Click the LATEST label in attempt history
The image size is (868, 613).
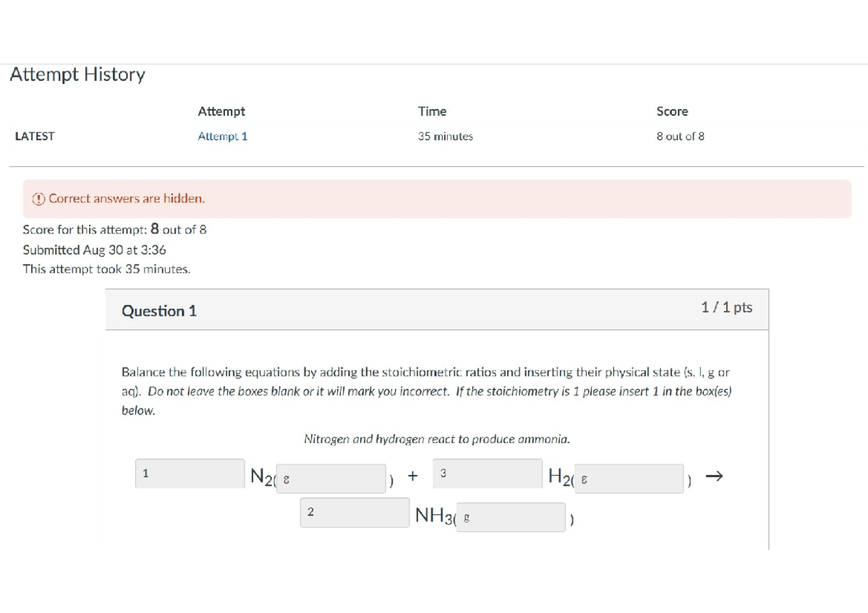35,136
